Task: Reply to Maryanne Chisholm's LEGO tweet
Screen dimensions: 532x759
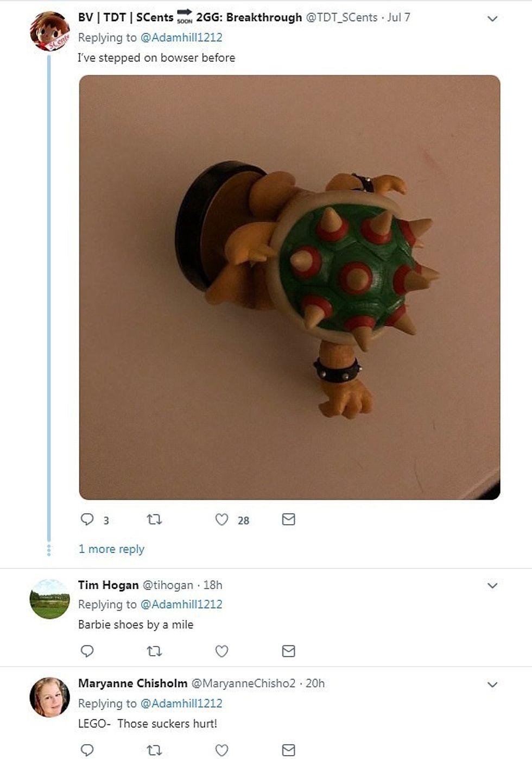Action: [87, 750]
